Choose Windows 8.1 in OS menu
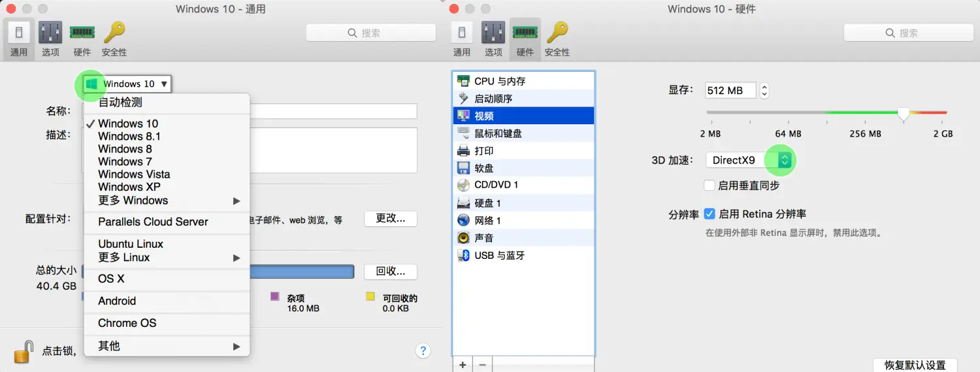The width and height of the screenshot is (980, 372). click(167, 137)
